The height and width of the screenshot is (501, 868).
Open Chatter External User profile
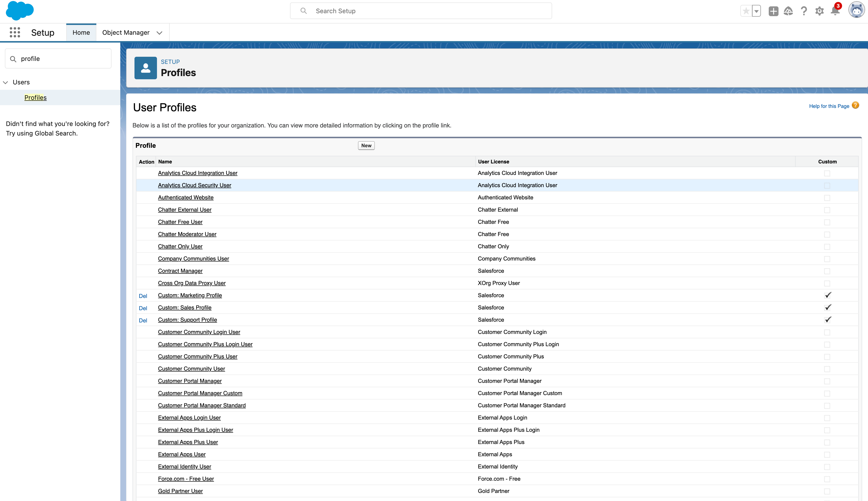click(185, 210)
